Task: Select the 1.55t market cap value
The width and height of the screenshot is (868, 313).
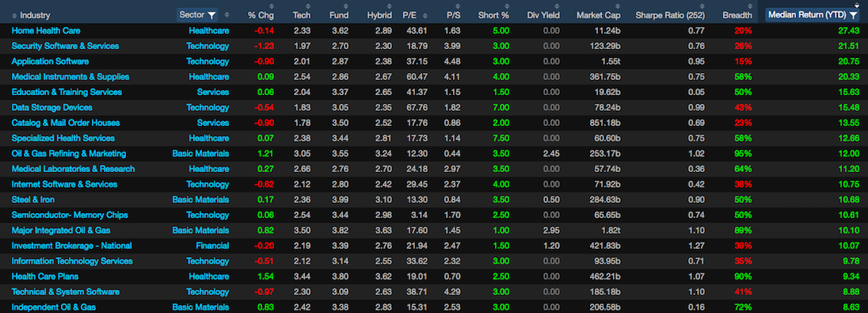Action: point(611,62)
